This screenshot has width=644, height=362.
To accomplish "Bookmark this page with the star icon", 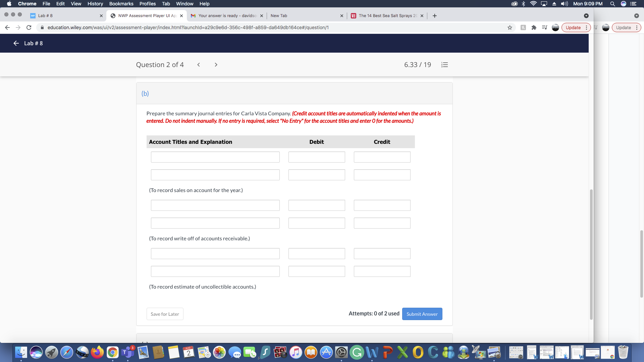I will point(510,27).
